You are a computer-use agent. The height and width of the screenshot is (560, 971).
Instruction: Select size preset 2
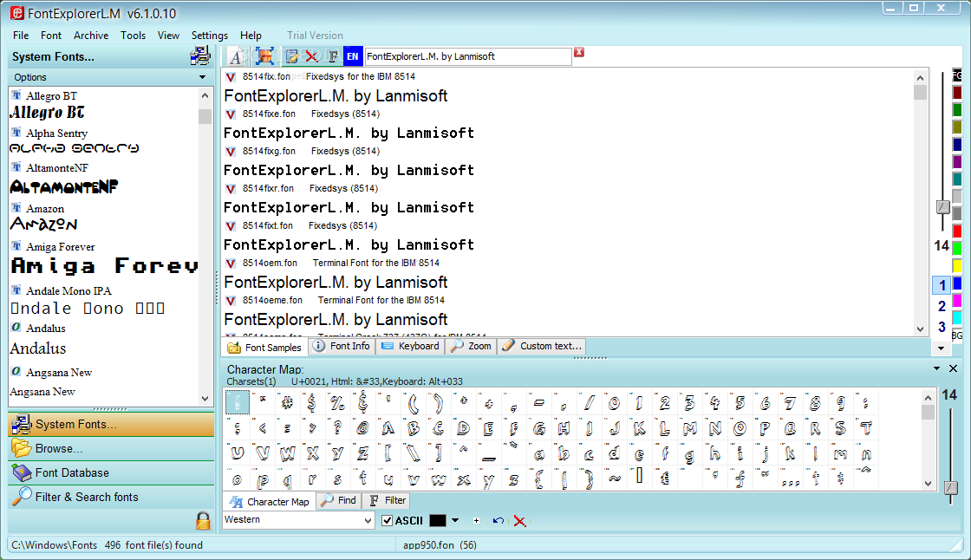tap(942, 306)
